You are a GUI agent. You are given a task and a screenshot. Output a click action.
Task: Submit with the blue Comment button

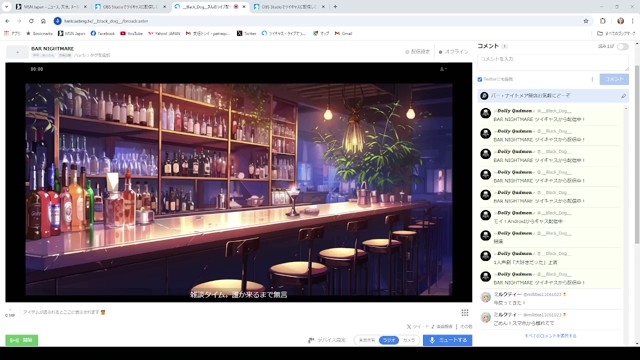click(x=614, y=79)
